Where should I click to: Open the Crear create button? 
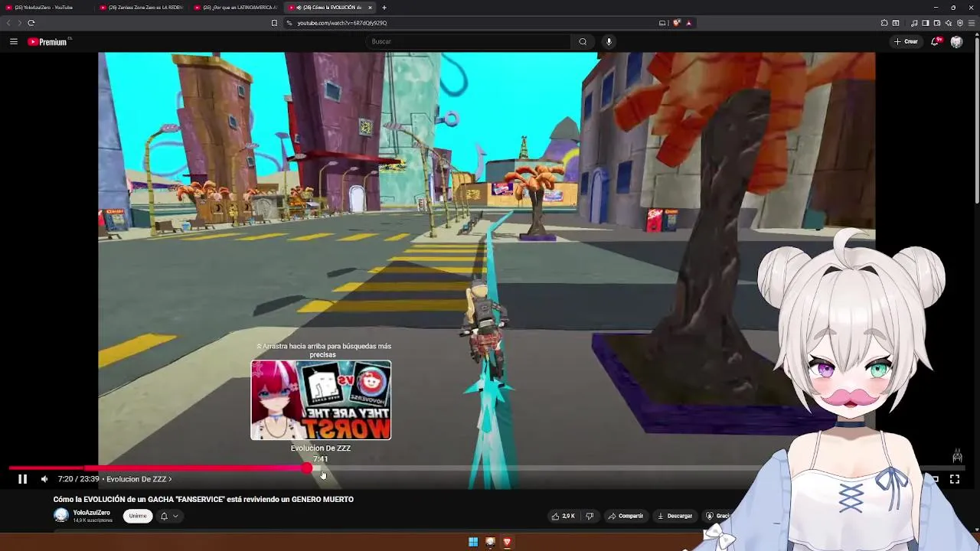(x=906, y=41)
